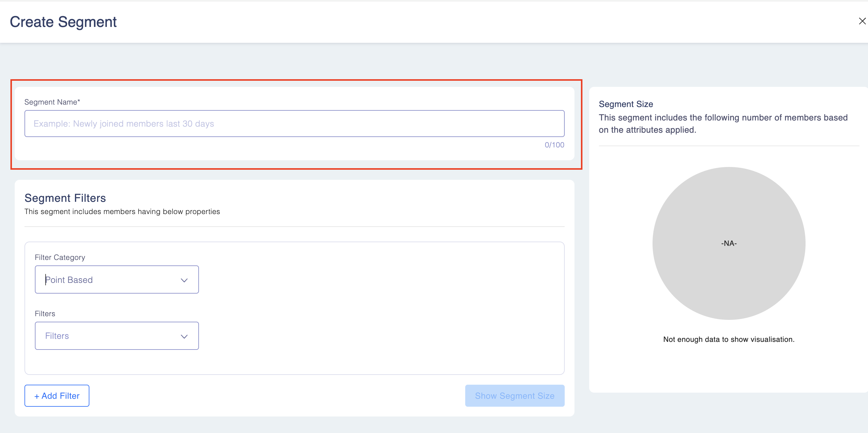Close the Create Segment dialog
This screenshot has width=868, height=433.
click(x=862, y=21)
